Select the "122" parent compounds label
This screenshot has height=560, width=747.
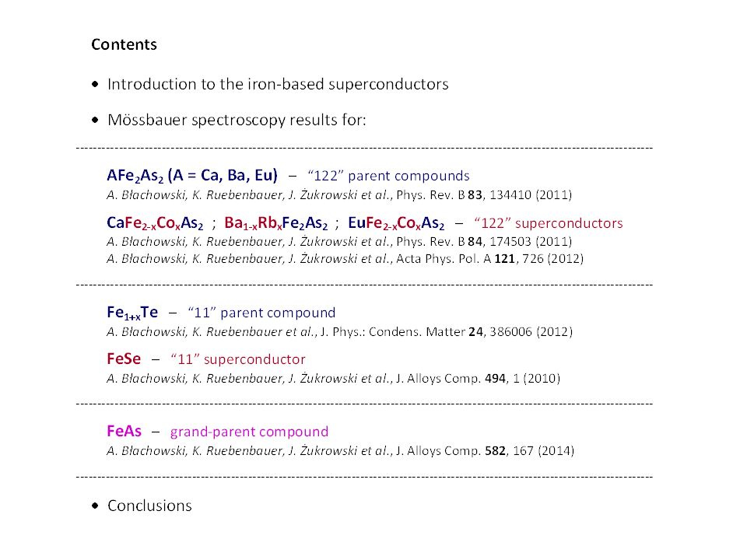pos(388,176)
